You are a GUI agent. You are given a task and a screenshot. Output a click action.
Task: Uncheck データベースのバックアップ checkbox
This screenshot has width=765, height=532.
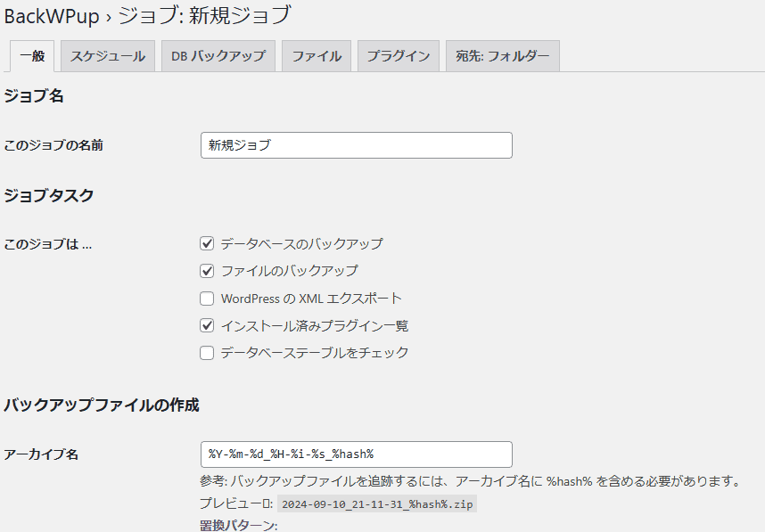tap(207, 243)
